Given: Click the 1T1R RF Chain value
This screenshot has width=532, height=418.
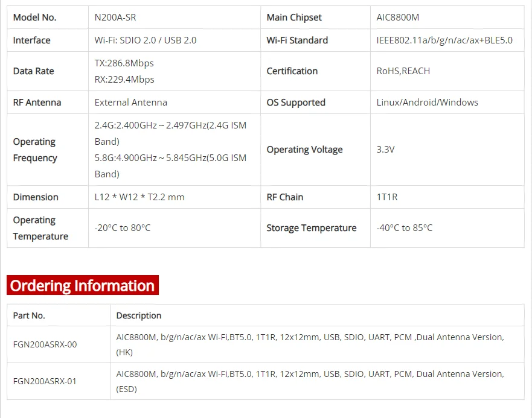Looking at the screenshot, I should 386,197.
